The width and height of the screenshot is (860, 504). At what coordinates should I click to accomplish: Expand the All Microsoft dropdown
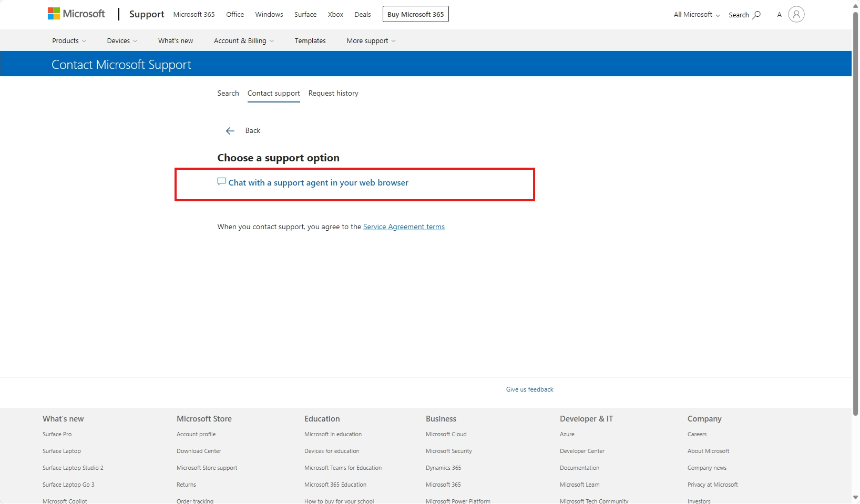[697, 15]
